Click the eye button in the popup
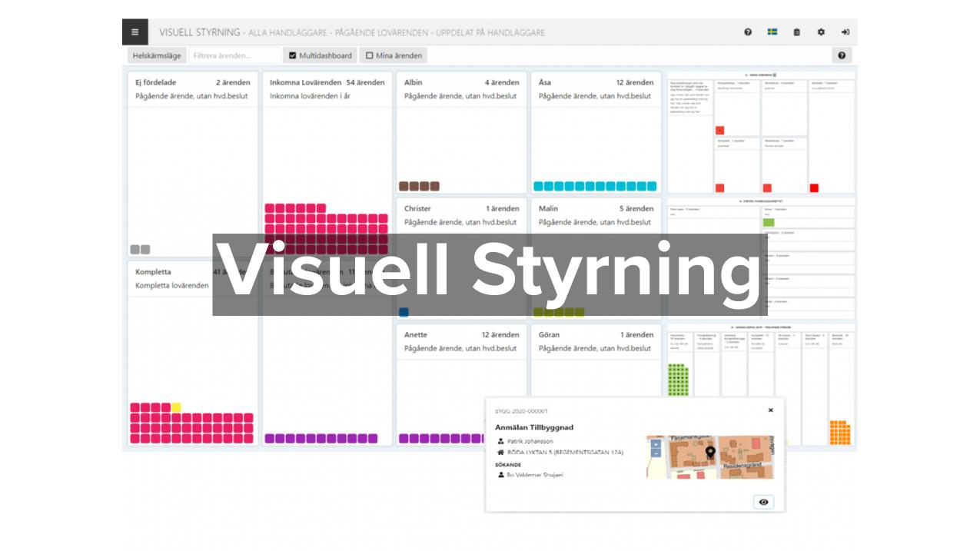980x551 pixels. pyautogui.click(x=763, y=502)
